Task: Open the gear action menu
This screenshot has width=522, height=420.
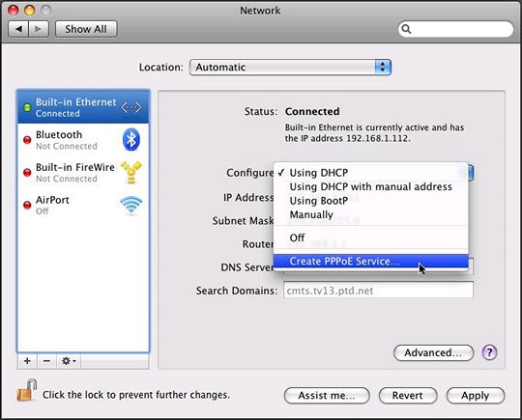Action: click(69, 361)
